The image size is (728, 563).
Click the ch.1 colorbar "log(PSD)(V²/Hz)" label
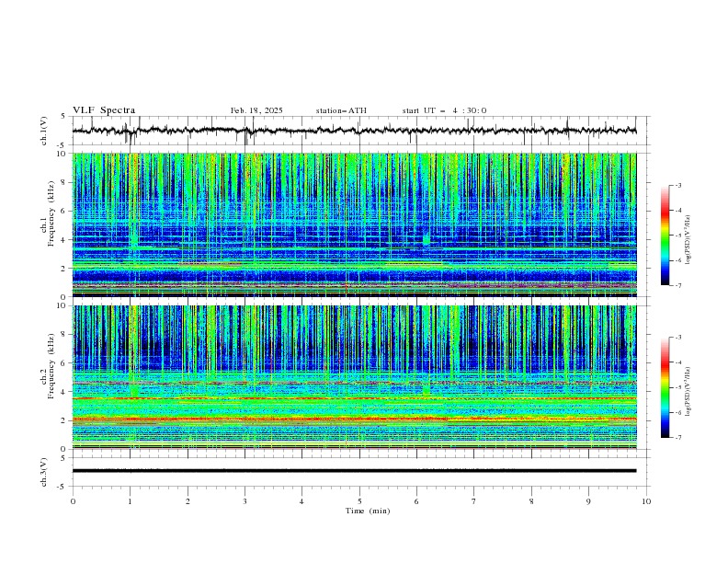click(x=688, y=240)
